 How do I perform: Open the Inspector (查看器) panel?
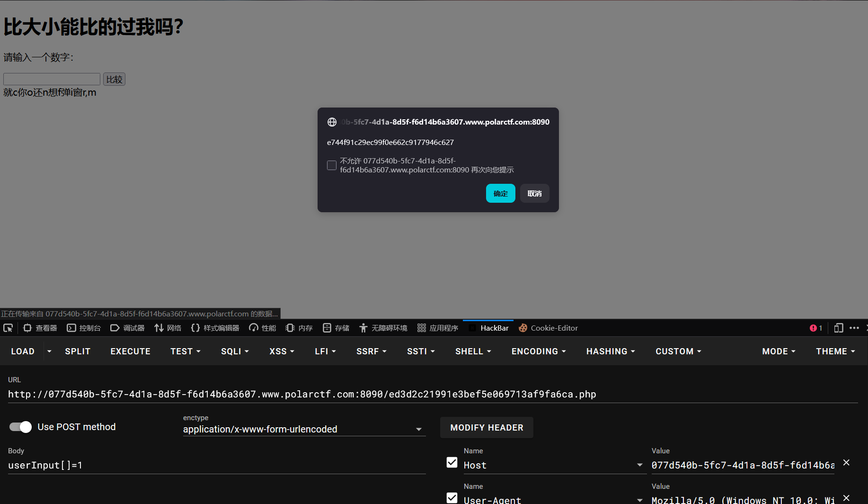[40, 328]
